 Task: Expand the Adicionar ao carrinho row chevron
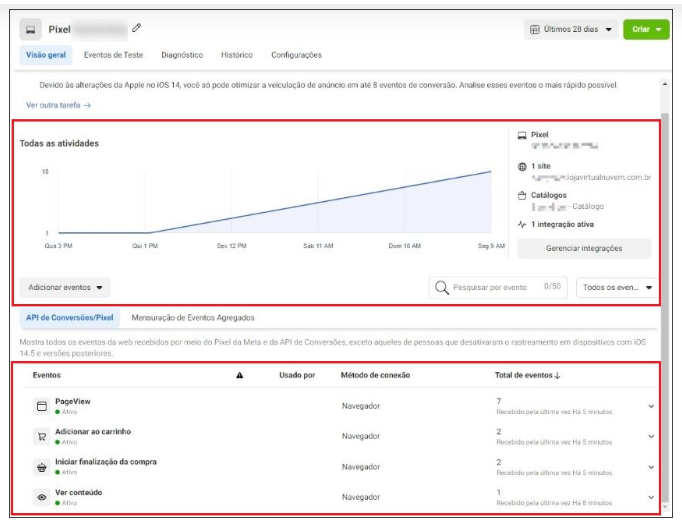[651, 436]
